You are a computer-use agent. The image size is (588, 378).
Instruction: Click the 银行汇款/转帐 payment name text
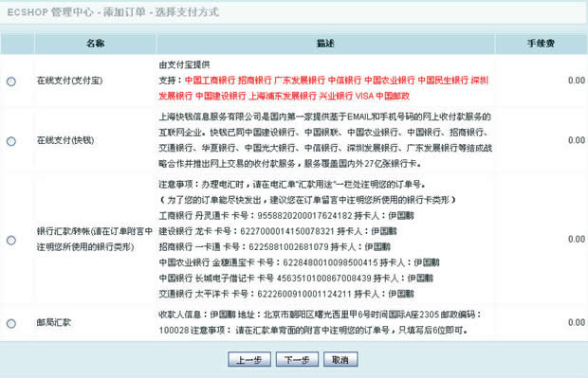click(x=95, y=239)
